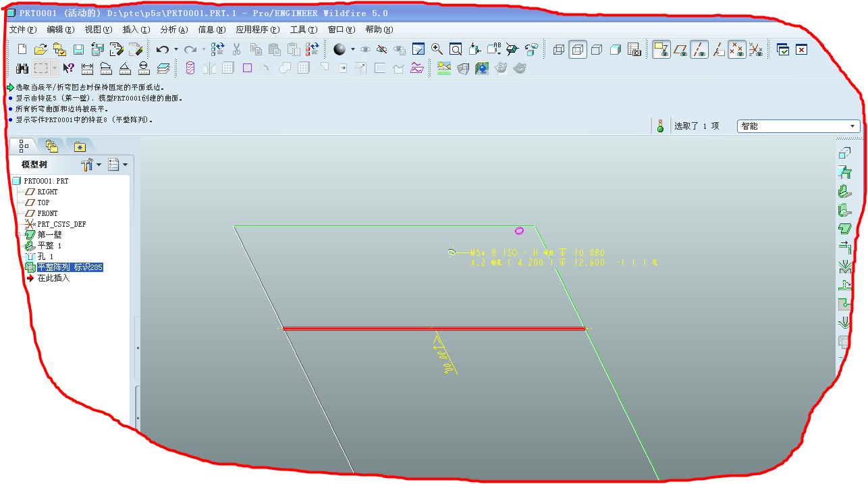Click the binoculars search tool icon
The width and height of the screenshot is (868, 484).
click(x=22, y=68)
